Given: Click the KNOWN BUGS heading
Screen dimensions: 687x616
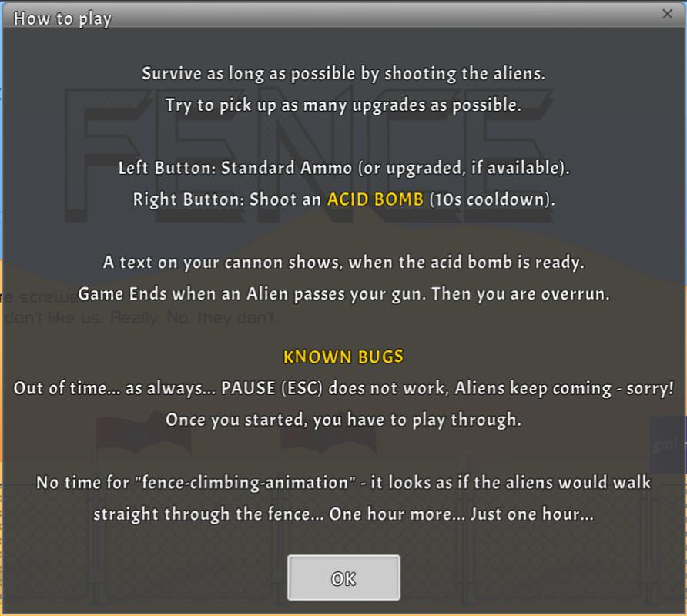Looking at the screenshot, I should pyautogui.click(x=343, y=357).
